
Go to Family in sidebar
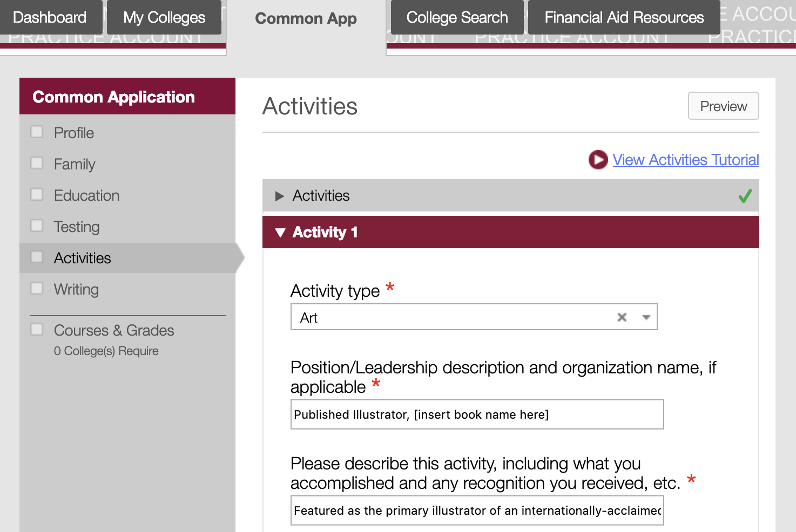coord(75,164)
